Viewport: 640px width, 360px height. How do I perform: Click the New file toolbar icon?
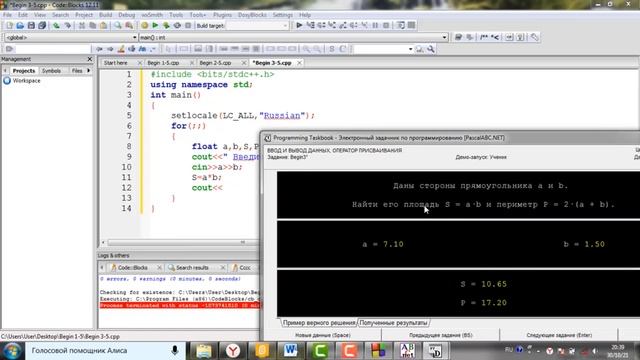9,25
